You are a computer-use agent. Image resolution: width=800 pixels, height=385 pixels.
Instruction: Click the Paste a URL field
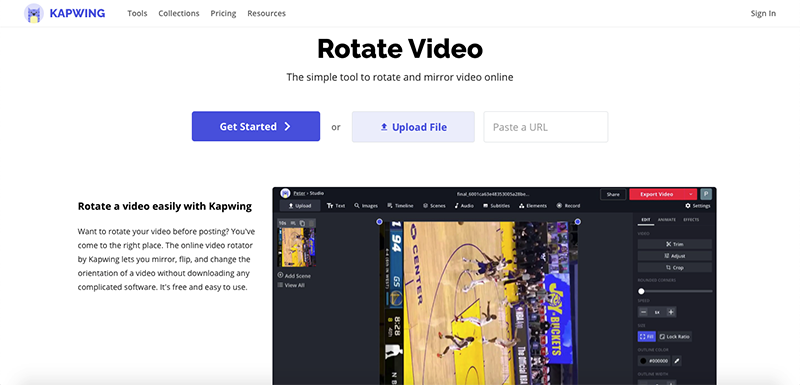point(545,127)
